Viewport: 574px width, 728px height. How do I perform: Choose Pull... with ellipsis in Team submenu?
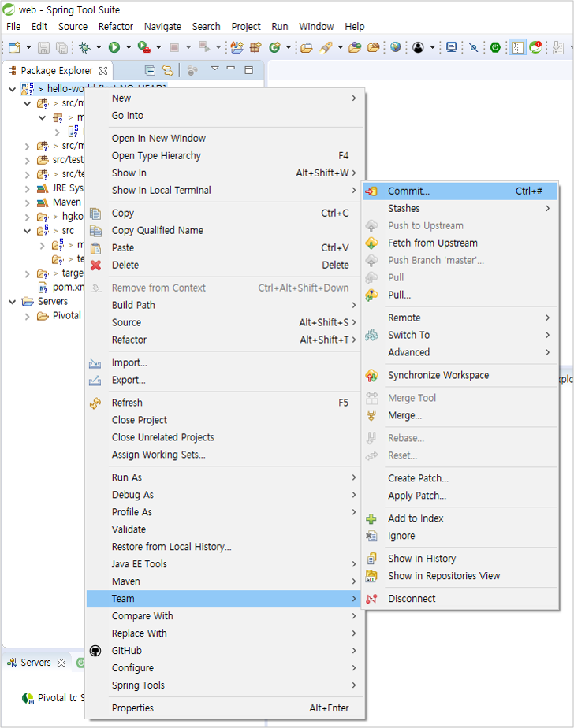[460, 295]
